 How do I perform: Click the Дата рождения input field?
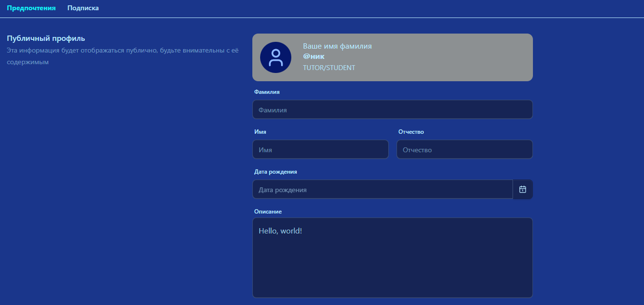(382, 189)
